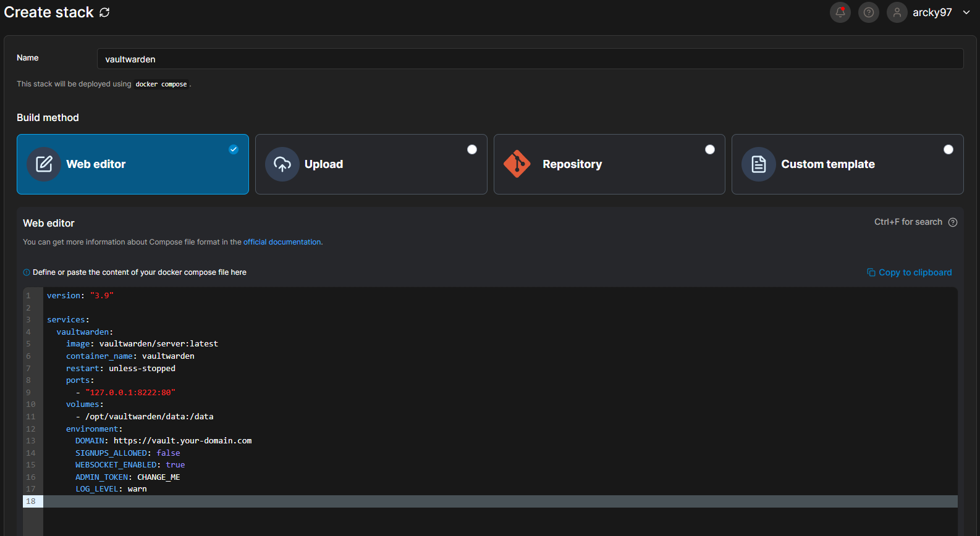This screenshot has width=980, height=536.
Task: Choose the Custom template label
Action: pos(828,164)
